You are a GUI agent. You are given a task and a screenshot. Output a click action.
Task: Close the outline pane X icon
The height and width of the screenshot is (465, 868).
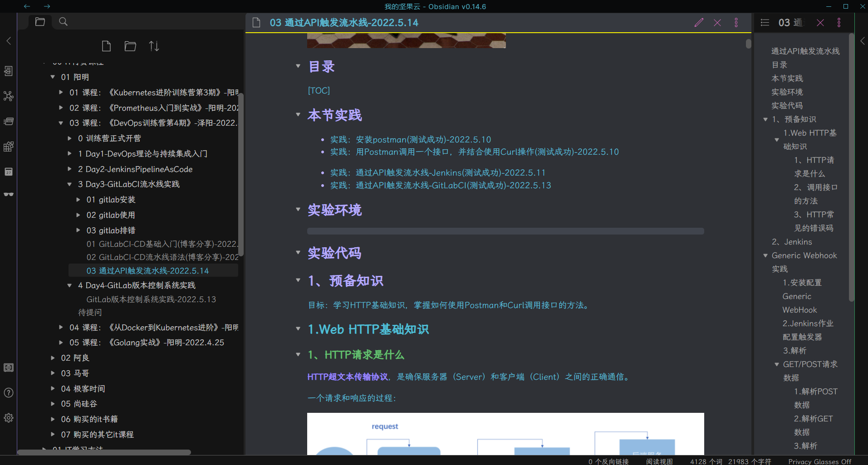pyautogui.click(x=820, y=23)
